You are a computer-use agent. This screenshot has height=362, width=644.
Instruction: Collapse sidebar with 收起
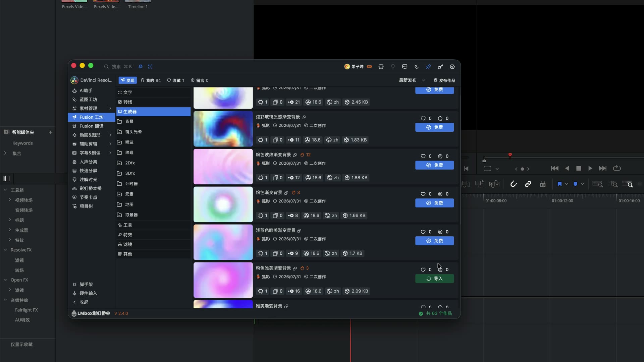tap(81, 302)
